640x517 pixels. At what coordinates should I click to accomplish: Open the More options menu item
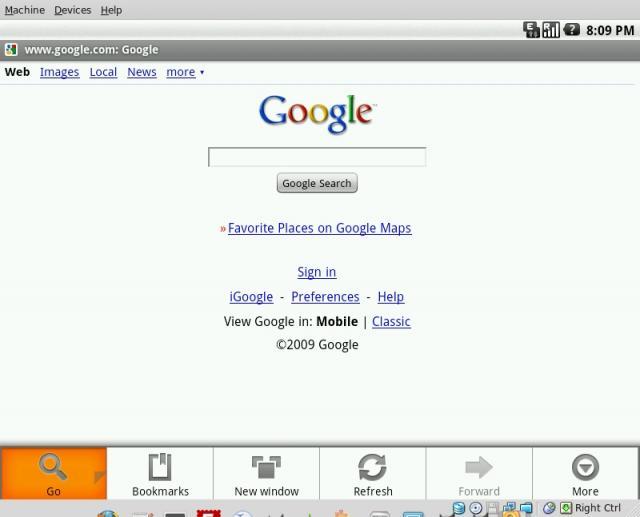(x=585, y=473)
